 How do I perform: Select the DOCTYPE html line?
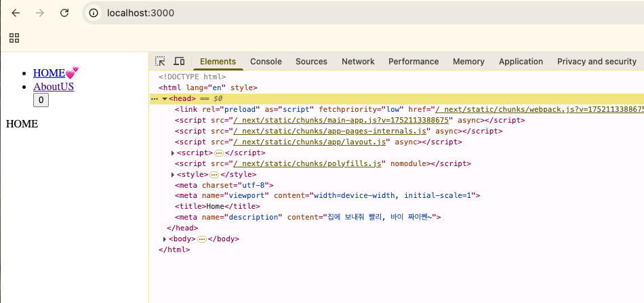click(x=193, y=77)
